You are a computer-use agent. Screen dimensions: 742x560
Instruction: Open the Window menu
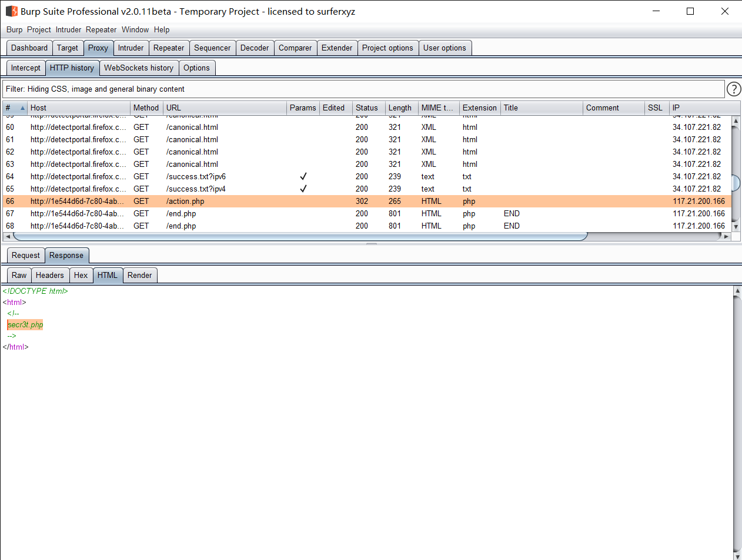(x=135, y=29)
